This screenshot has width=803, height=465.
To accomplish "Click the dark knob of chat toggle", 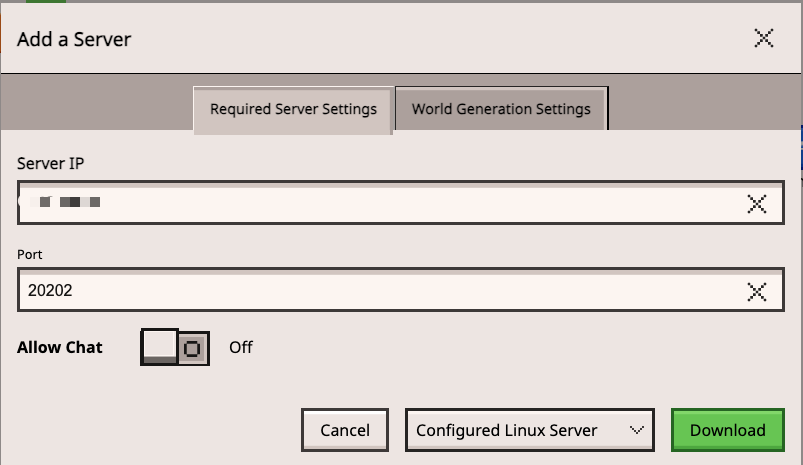I will 193,348.
